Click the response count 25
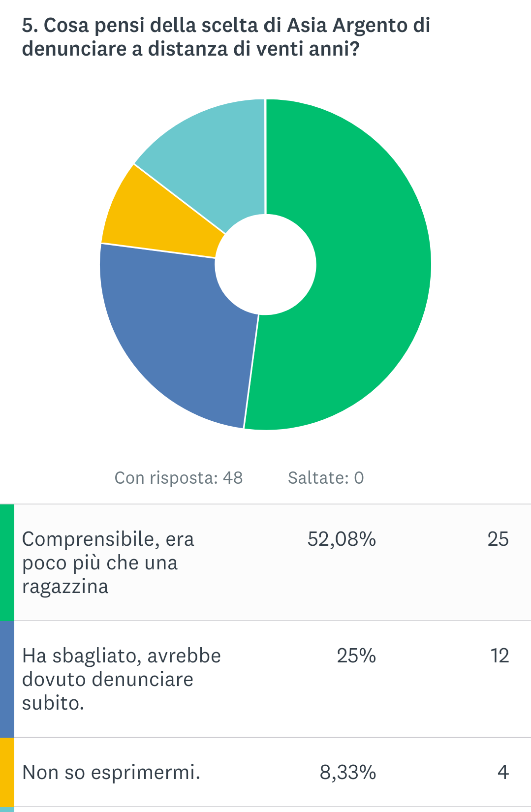 coord(498,539)
